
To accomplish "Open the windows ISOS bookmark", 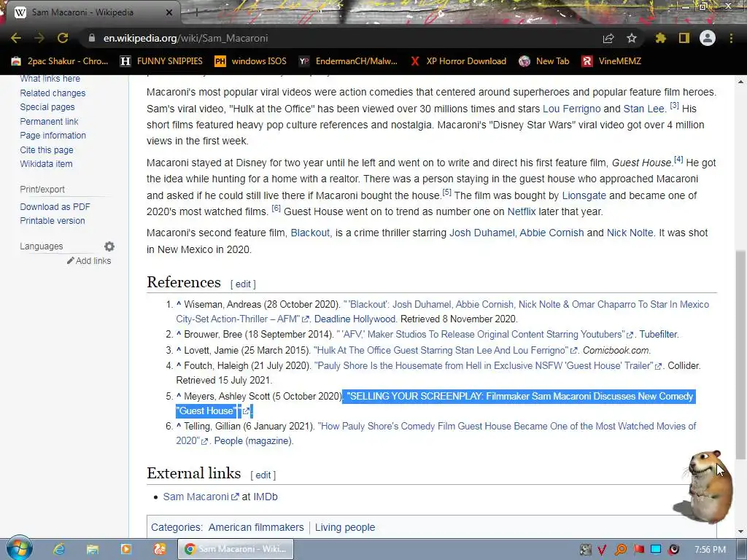I will tap(251, 61).
